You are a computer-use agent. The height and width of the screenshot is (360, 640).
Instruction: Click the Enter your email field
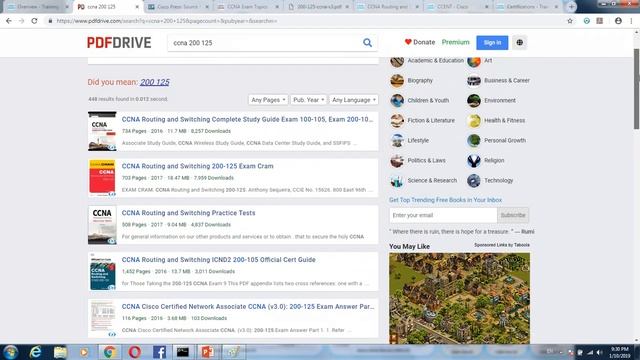[443, 215]
